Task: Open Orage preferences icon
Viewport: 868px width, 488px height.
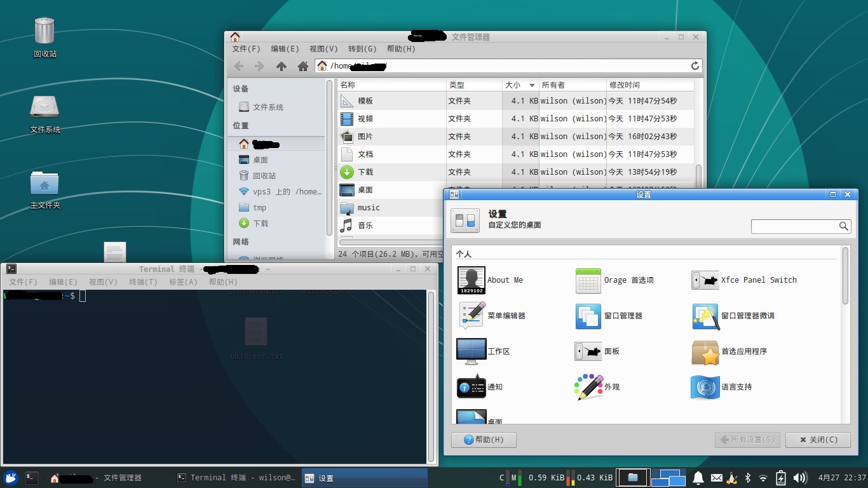Action: point(588,280)
